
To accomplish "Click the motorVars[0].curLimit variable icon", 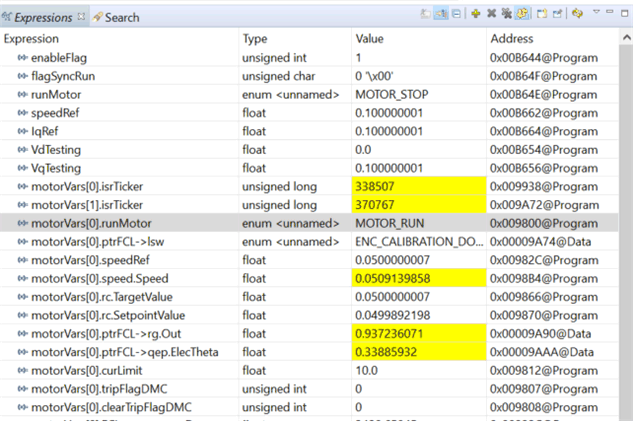I will tap(22, 370).
